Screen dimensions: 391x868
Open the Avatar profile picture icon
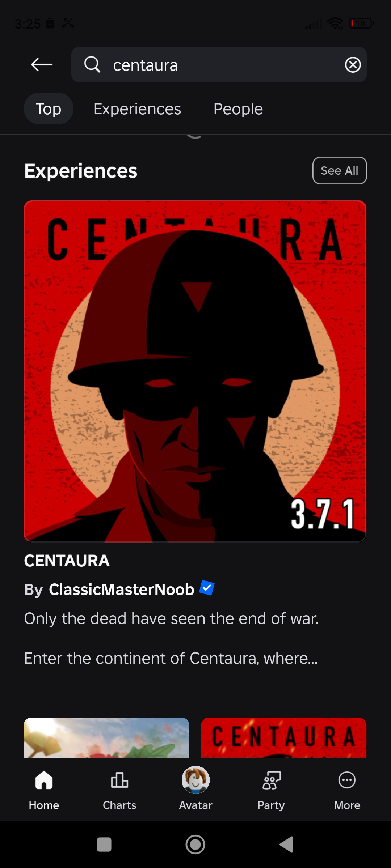[x=195, y=780]
